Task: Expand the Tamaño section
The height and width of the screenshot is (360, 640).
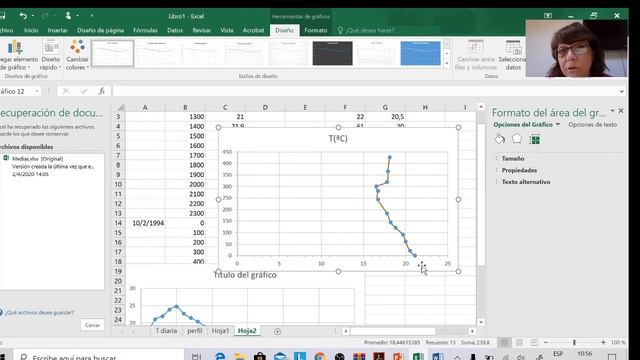Action: tap(513, 158)
